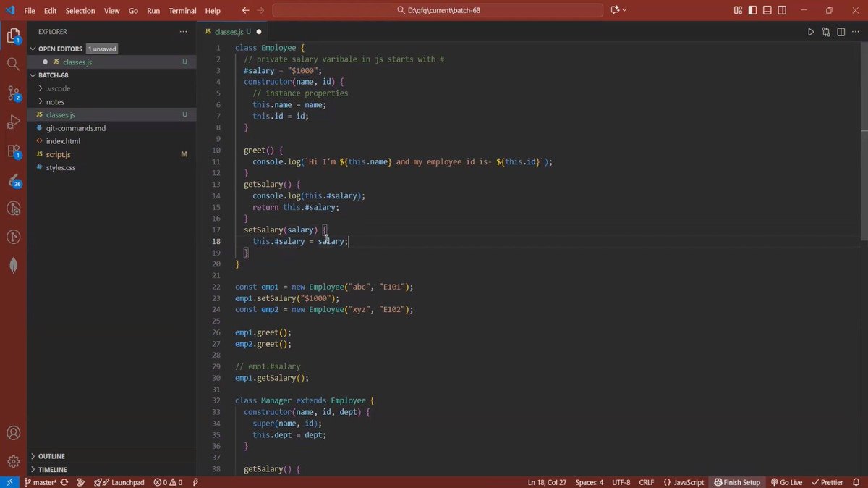Open the Accounts icon in activity bar
The height and width of the screenshot is (488, 868).
(13, 433)
